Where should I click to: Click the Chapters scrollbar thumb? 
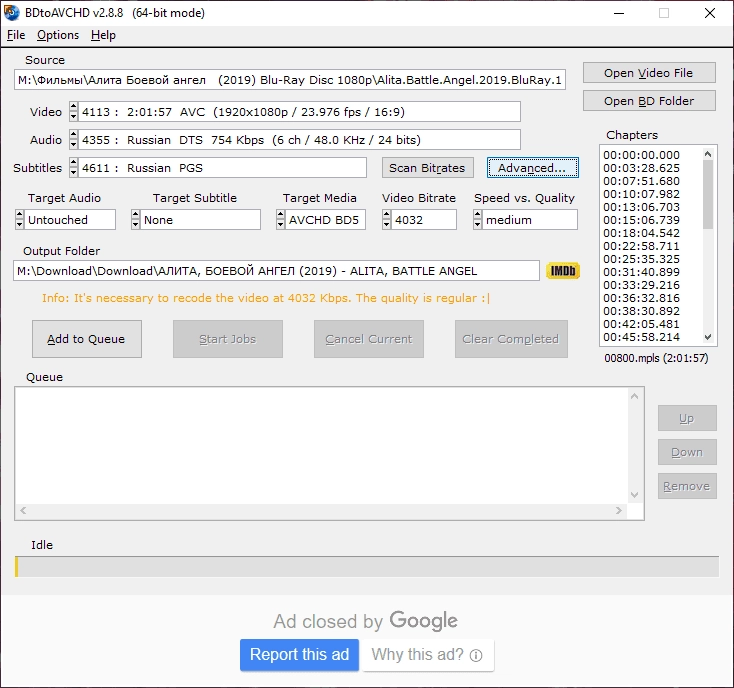708,194
